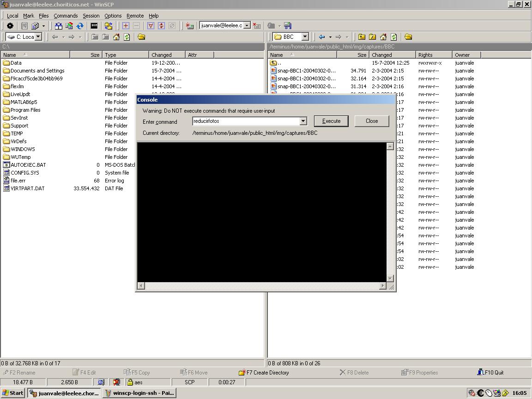Click F10 Quit button

point(490,373)
